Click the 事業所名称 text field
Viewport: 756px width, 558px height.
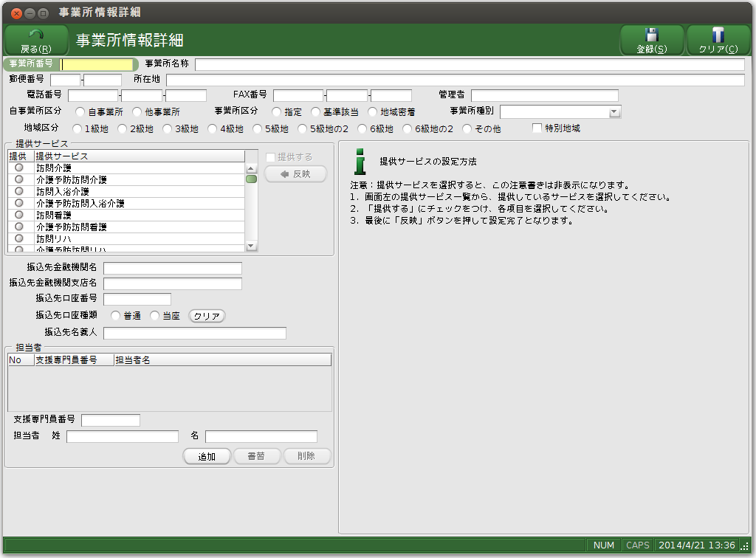coord(470,64)
